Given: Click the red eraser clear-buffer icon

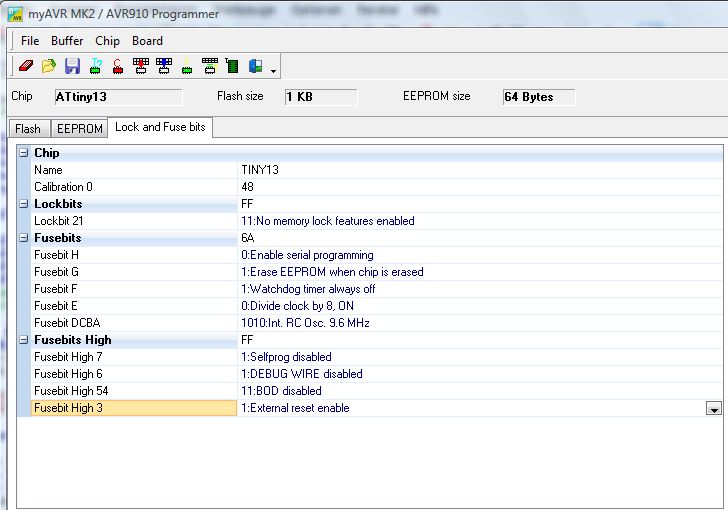Looking at the screenshot, I should pyautogui.click(x=26, y=66).
